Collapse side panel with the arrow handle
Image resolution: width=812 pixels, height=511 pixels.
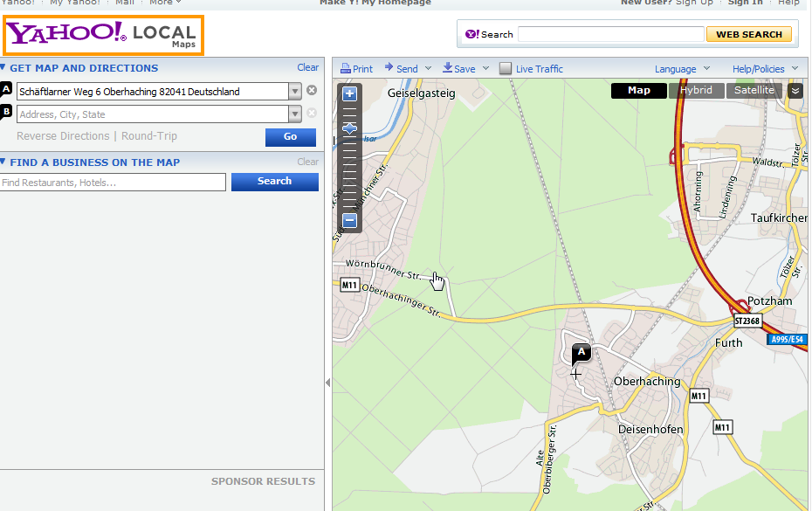327,383
